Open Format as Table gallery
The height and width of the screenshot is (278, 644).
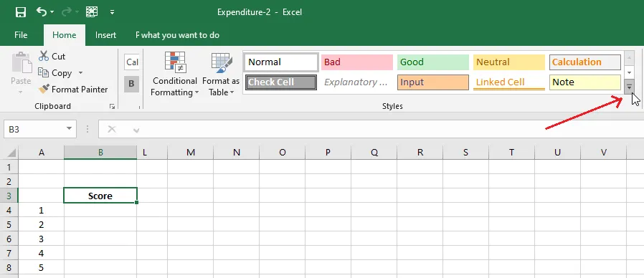tap(222, 74)
